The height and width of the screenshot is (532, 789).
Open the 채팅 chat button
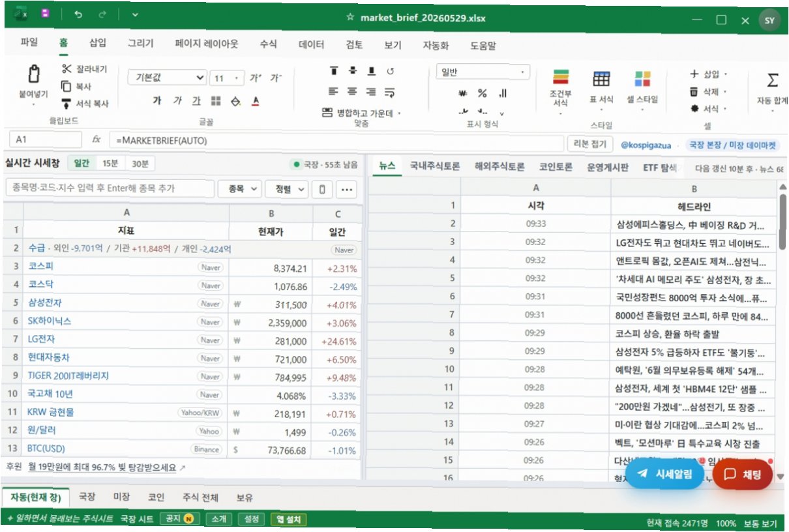pos(743,474)
